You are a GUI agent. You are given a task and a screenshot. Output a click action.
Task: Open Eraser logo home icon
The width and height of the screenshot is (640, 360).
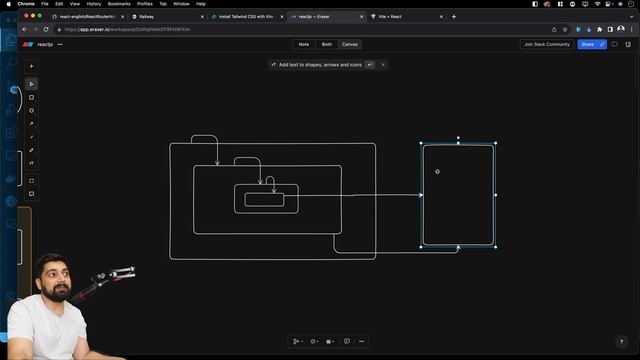click(x=28, y=44)
